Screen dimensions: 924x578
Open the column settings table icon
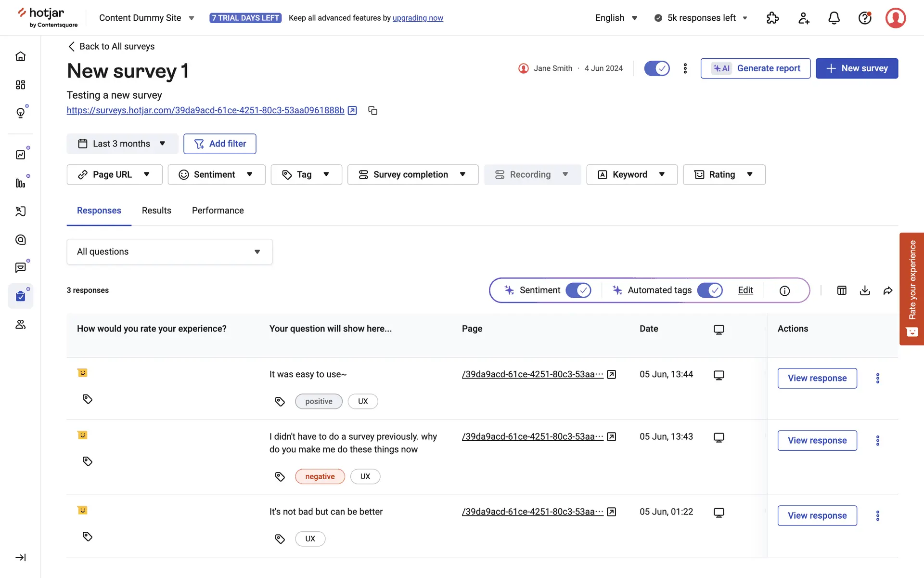(x=842, y=290)
